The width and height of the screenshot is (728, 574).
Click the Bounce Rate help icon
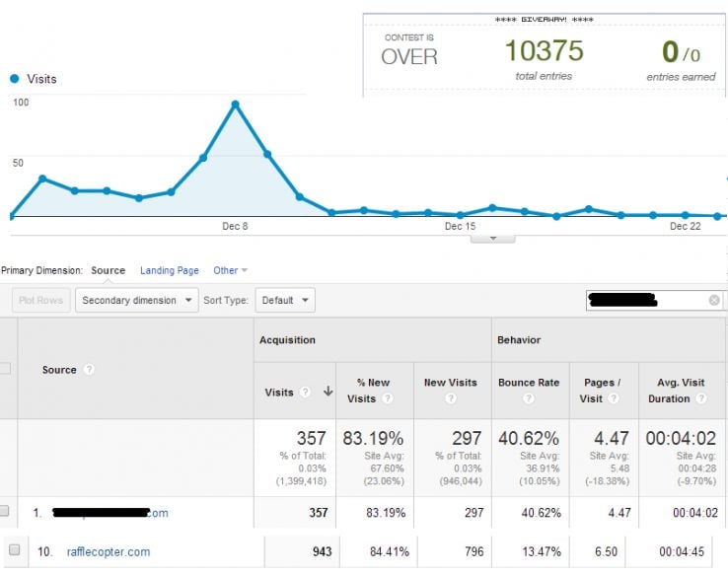529,399
